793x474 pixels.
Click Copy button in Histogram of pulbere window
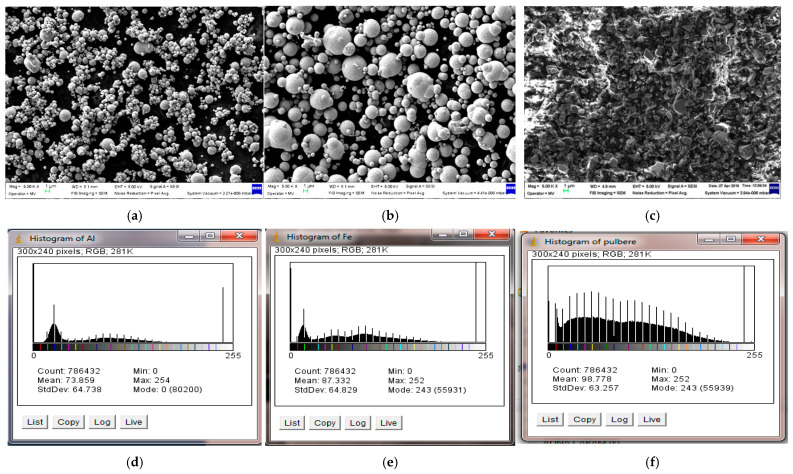[x=585, y=419]
